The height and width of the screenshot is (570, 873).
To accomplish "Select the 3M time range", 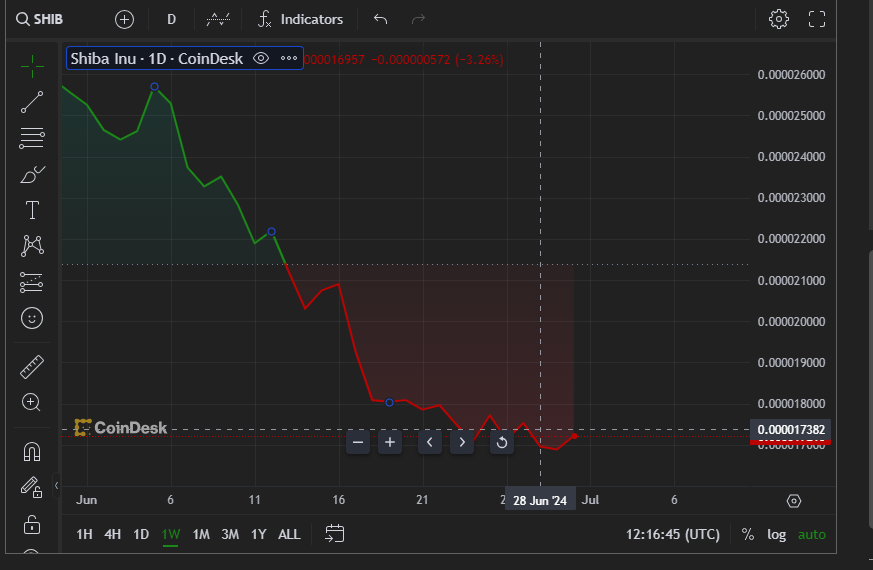I will pos(230,534).
